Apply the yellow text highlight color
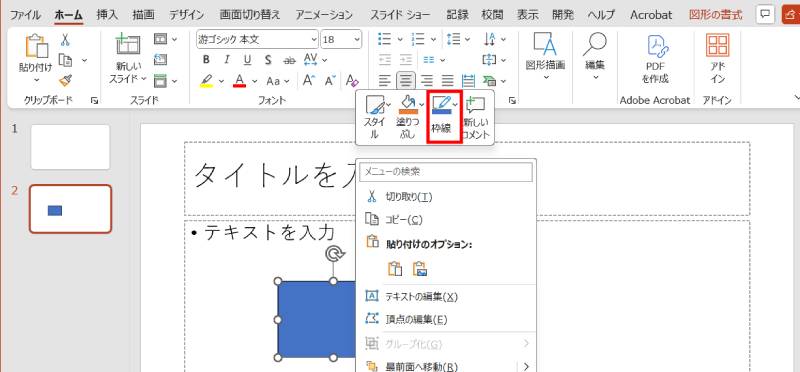 [206, 81]
